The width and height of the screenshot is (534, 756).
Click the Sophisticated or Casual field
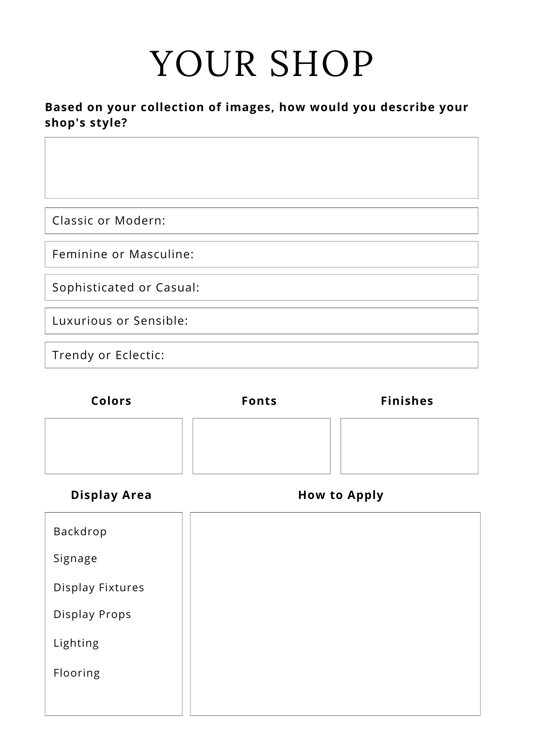(x=261, y=288)
